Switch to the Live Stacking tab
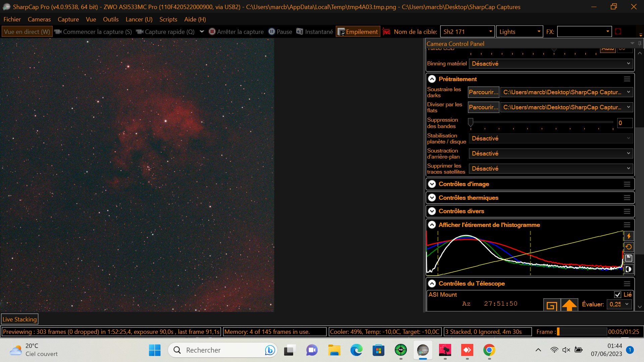644x362 pixels. pos(20,319)
